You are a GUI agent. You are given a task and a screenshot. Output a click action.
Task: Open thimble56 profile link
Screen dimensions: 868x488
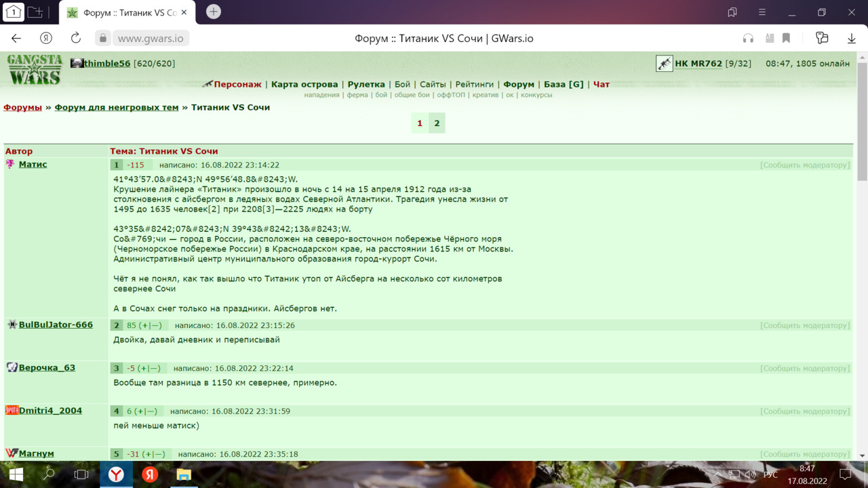[107, 64]
